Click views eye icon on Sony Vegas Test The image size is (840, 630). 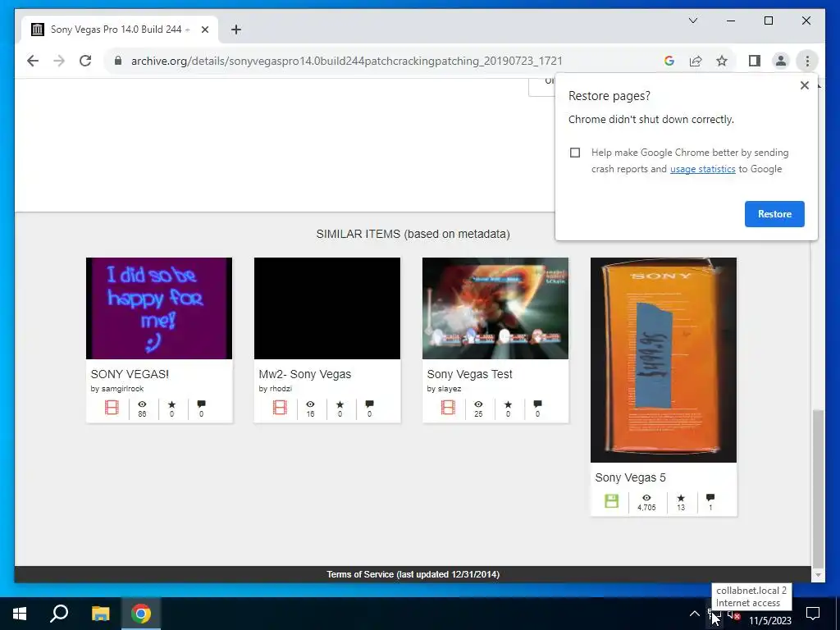(x=478, y=404)
